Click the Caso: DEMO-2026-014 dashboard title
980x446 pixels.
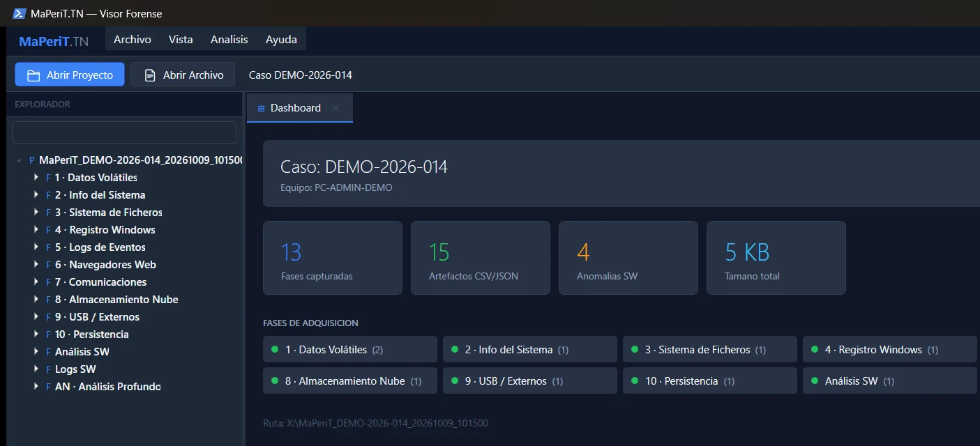(364, 167)
